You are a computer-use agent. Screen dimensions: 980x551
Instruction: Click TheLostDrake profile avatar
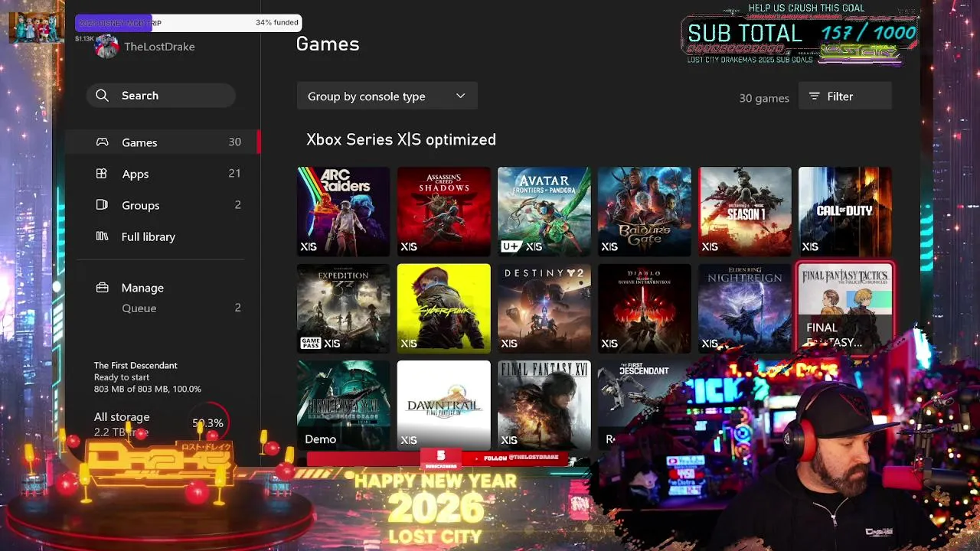click(106, 47)
